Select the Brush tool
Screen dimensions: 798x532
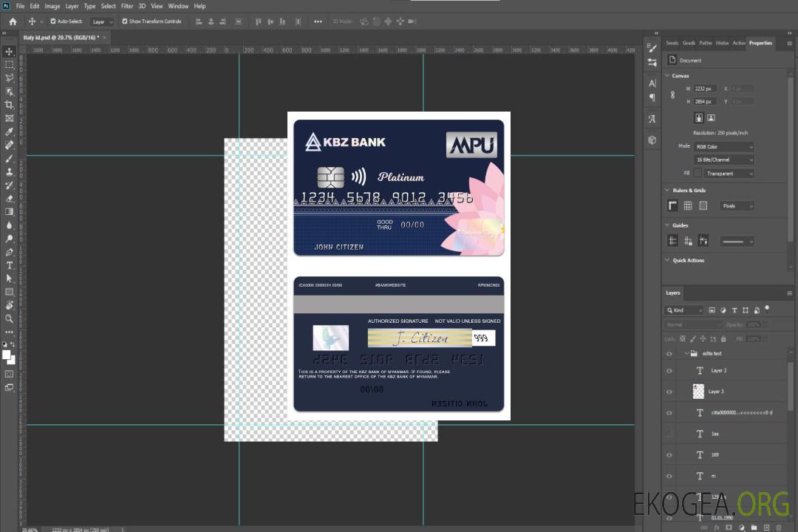(x=9, y=158)
